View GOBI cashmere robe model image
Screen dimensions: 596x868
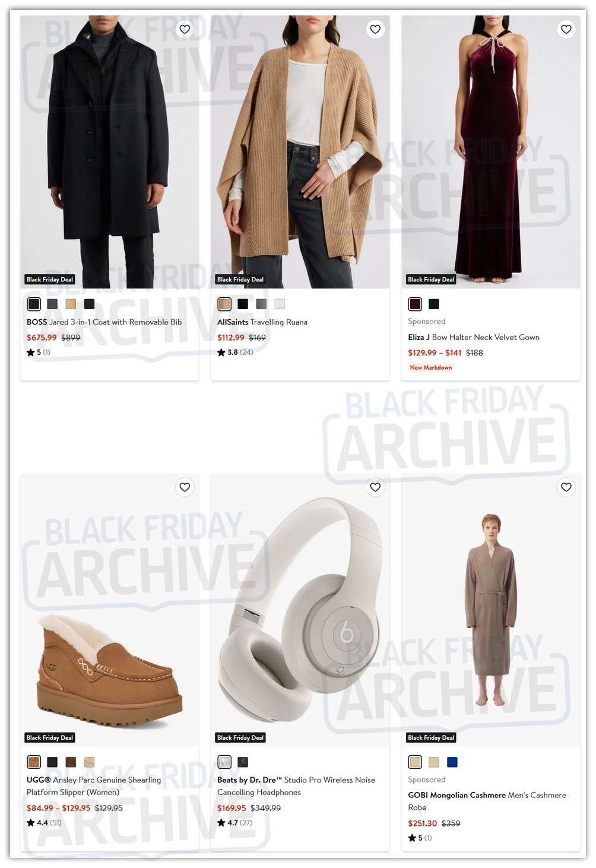(491, 610)
